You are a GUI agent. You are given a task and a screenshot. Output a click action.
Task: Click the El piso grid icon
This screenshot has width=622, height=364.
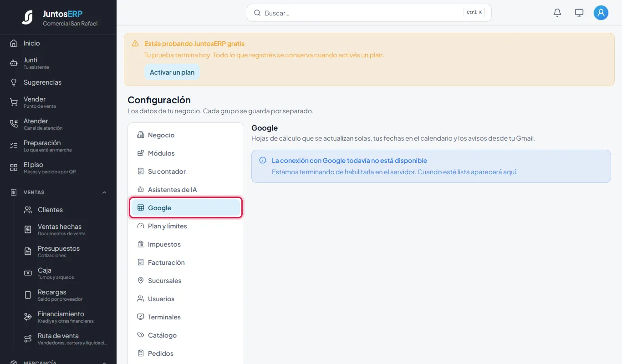[x=14, y=167]
